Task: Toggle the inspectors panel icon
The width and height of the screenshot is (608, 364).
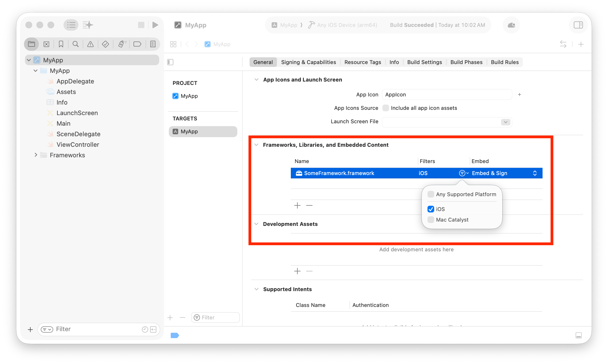Action: [x=578, y=25]
